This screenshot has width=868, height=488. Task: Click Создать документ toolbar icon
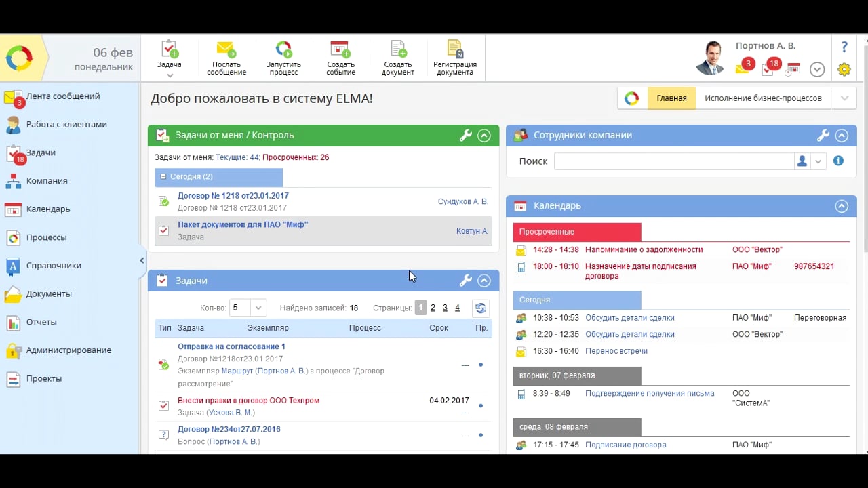pyautogui.click(x=397, y=58)
